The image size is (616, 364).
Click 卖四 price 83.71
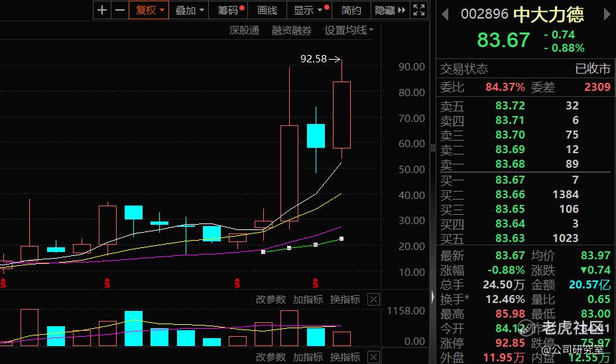click(510, 120)
